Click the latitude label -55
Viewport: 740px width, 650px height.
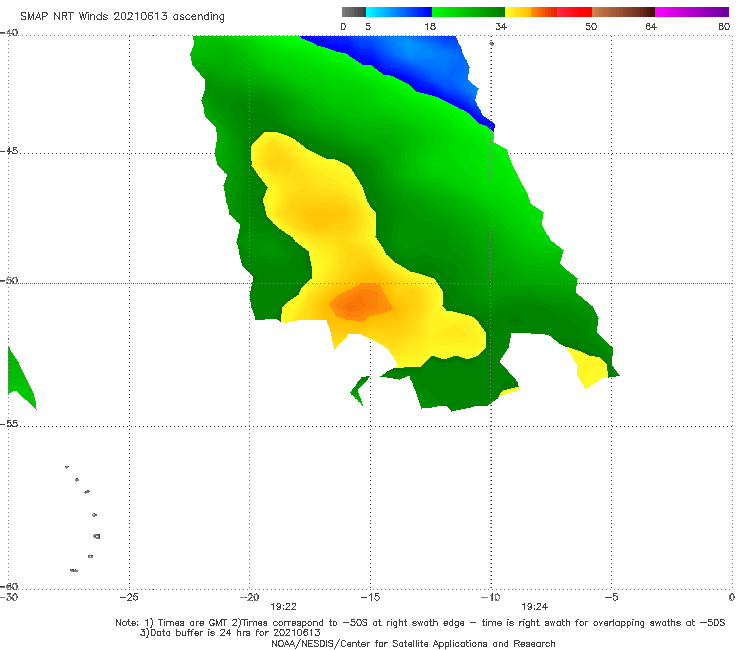9,424
